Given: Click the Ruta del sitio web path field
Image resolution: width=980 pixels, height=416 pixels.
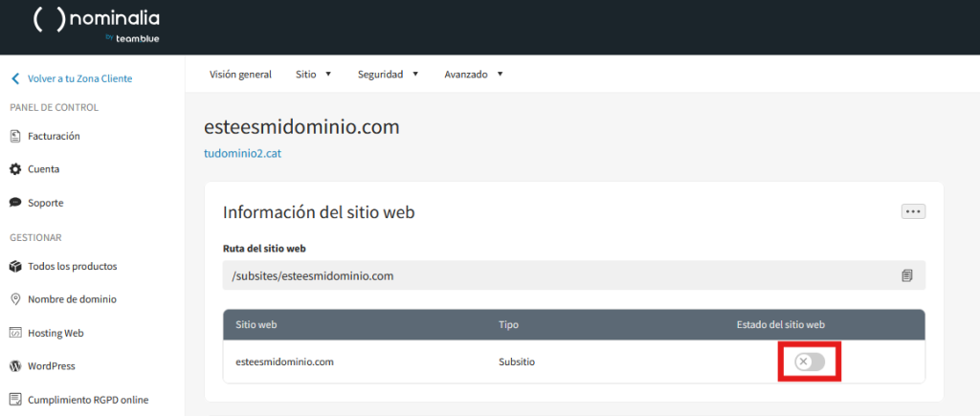Looking at the screenshot, I should (574, 275).
